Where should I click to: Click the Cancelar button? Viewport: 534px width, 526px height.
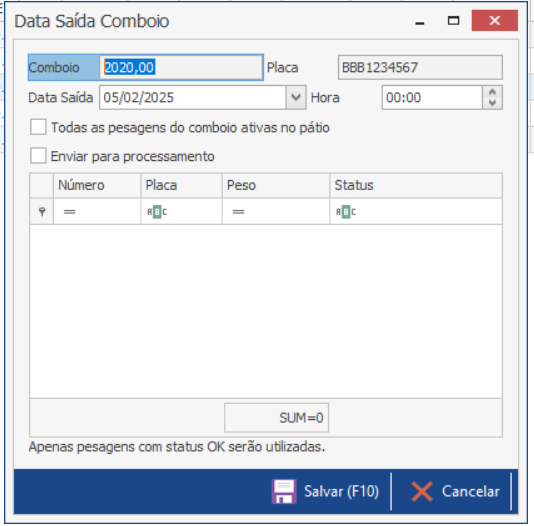click(455, 491)
